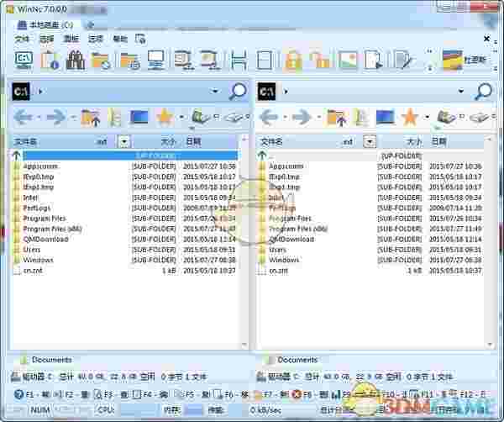Click the F7 function key button
This screenshot has width=504, height=422.
tap(271, 394)
